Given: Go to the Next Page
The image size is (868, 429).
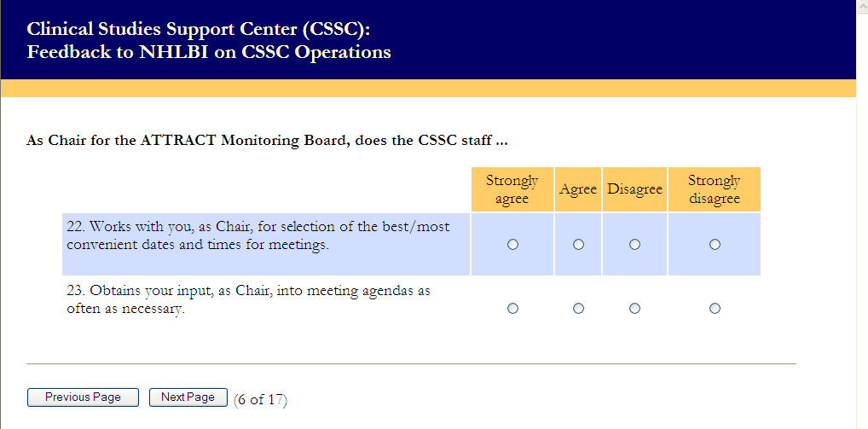Looking at the screenshot, I should point(188,397).
